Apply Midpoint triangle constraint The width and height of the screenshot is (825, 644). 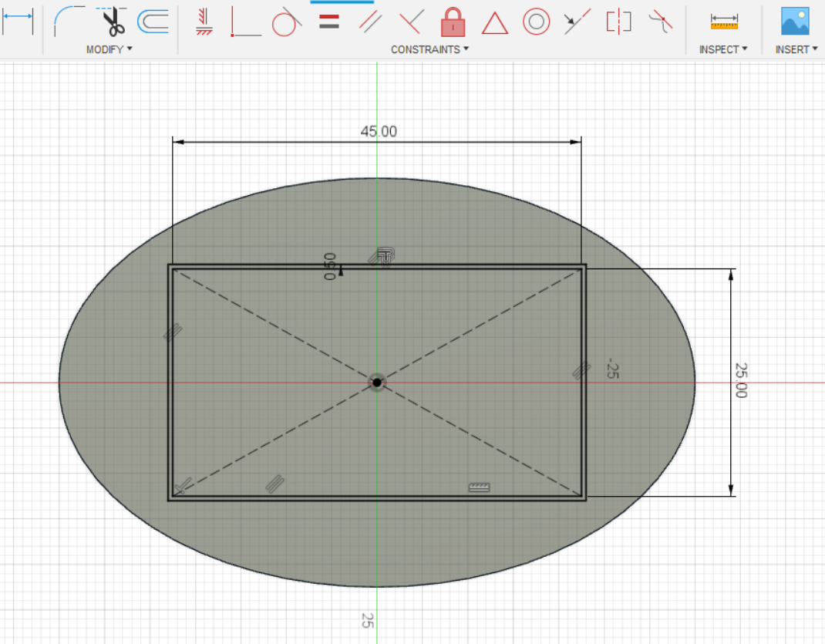coord(494,23)
